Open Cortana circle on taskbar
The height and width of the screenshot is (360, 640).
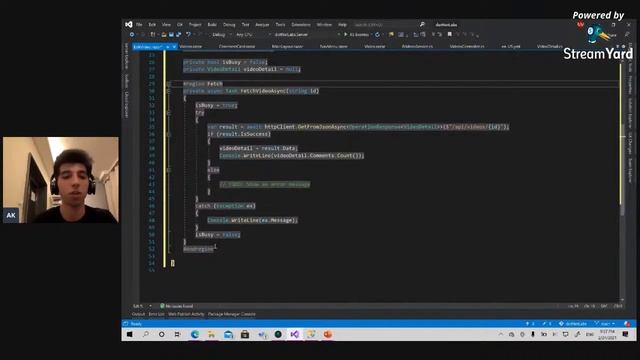coord(162,334)
